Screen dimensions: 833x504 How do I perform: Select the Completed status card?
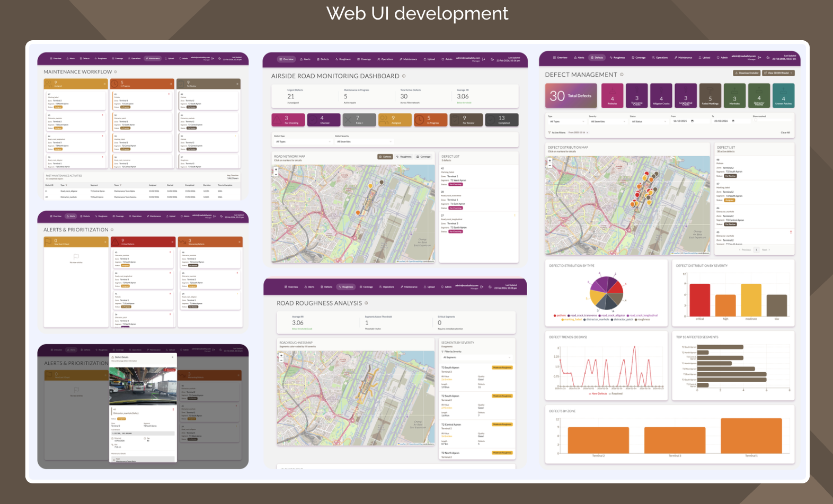pyautogui.click(x=501, y=120)
